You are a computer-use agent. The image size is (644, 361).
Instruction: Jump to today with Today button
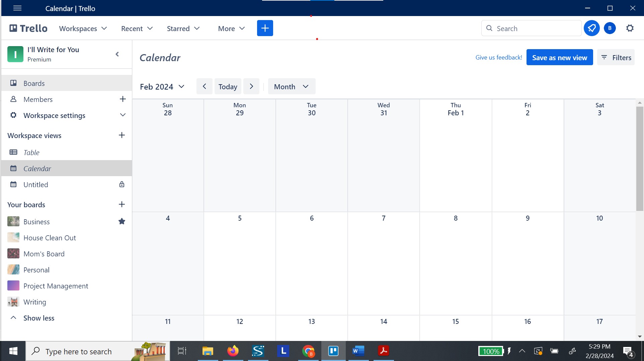(228, 86)
